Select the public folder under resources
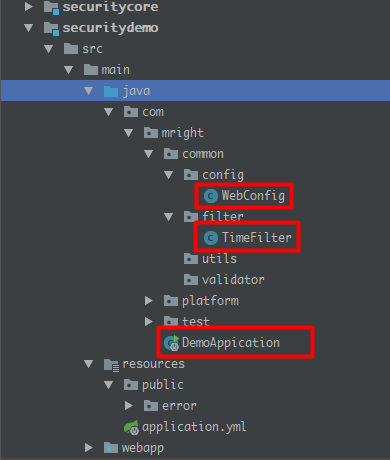This screenshot has height=460, width=390. [x=154, y=385]
